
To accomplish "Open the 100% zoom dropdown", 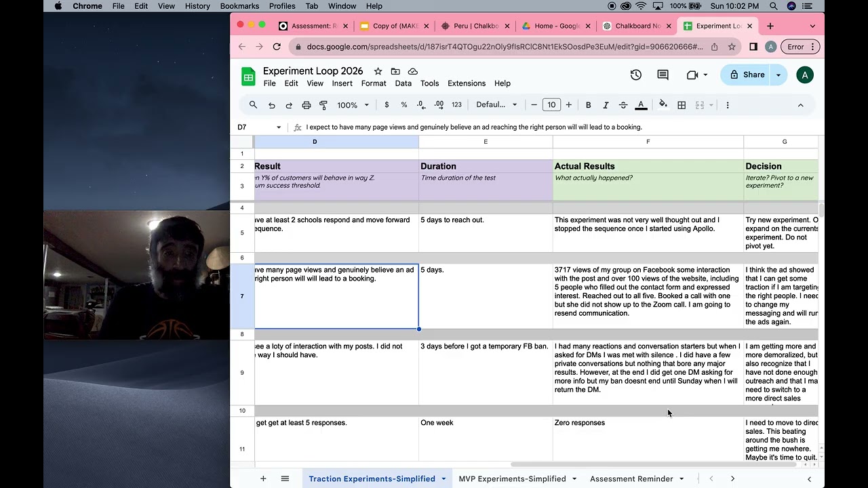I will click(x=353, y=105).
